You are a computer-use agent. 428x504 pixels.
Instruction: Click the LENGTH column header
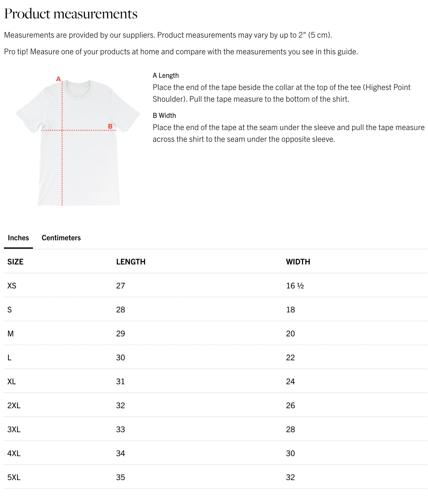pos(130,262)
